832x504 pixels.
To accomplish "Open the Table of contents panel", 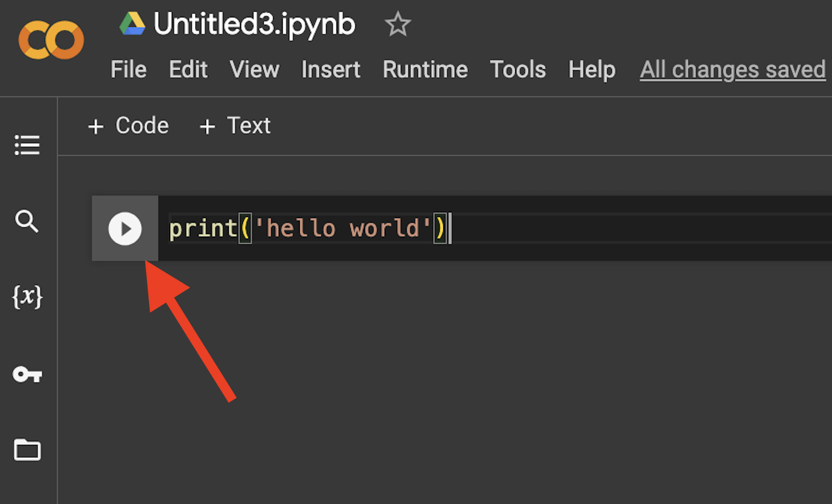I will [x=27, y=145].
